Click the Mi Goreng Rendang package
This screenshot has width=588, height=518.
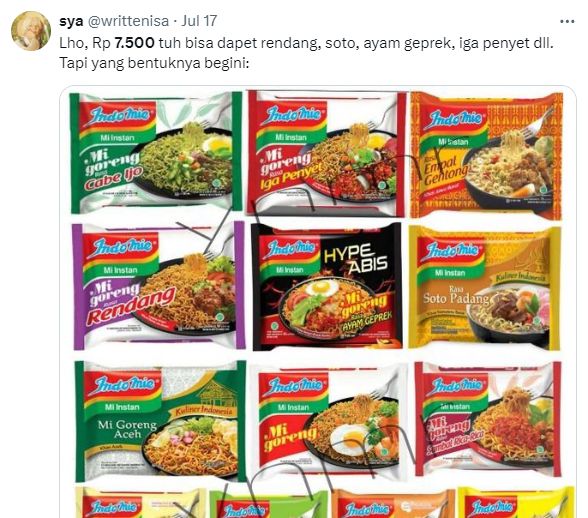pos(158,286)
